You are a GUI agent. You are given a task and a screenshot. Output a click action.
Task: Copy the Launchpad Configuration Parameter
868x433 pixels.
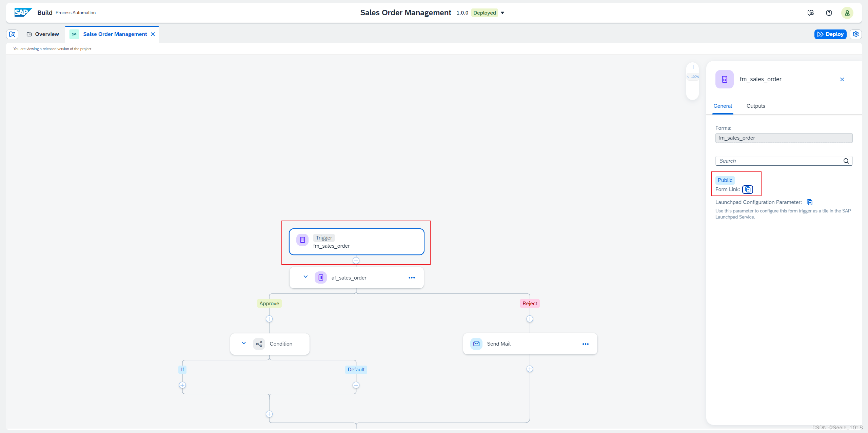[x=810, y=202]
